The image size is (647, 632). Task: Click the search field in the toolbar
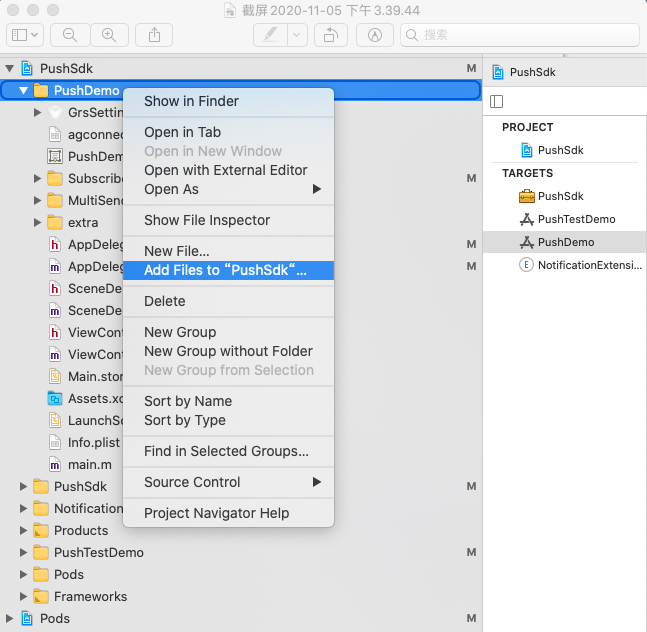click(520, 35)
